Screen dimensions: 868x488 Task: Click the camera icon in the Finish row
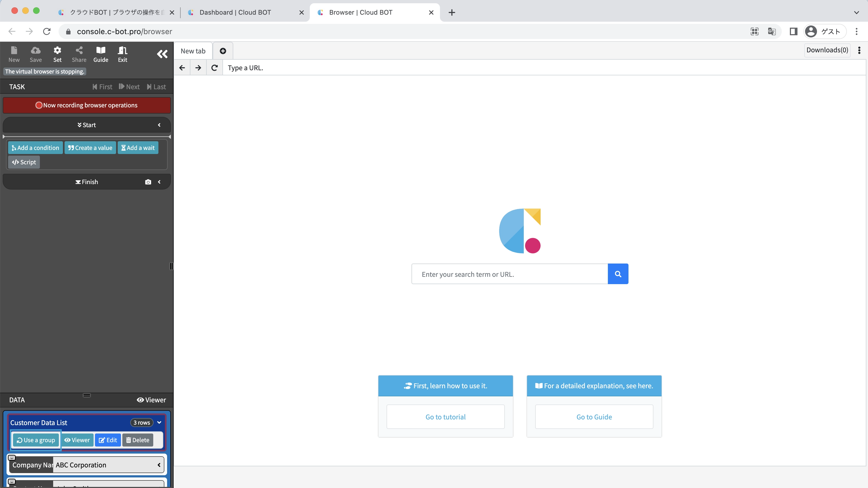coord(148,182)
